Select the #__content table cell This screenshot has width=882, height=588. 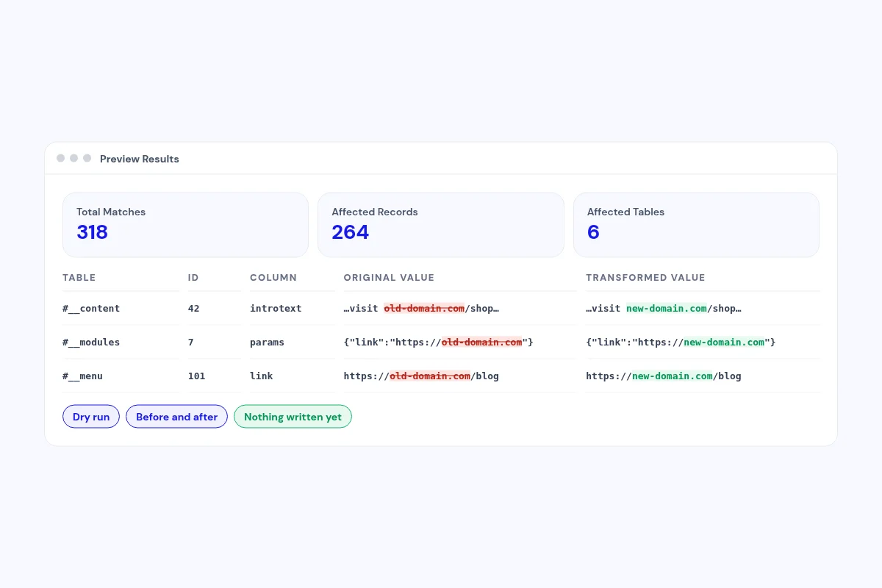(x=91, y=309)
